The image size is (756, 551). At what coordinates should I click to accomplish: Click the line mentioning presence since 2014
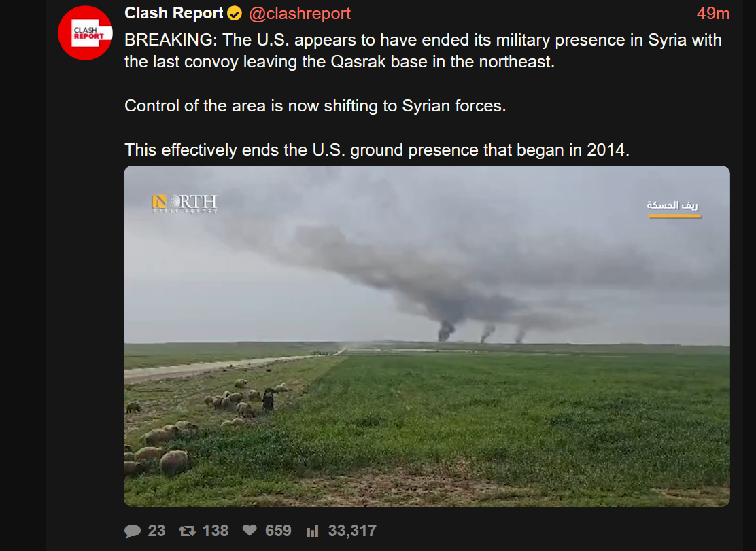(x=377, y=150)
